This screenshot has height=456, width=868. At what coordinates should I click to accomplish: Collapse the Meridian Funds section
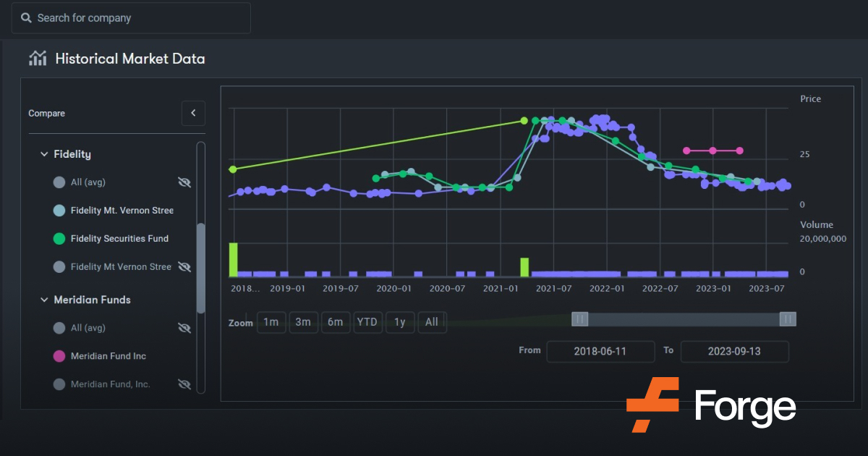point(43,300)
